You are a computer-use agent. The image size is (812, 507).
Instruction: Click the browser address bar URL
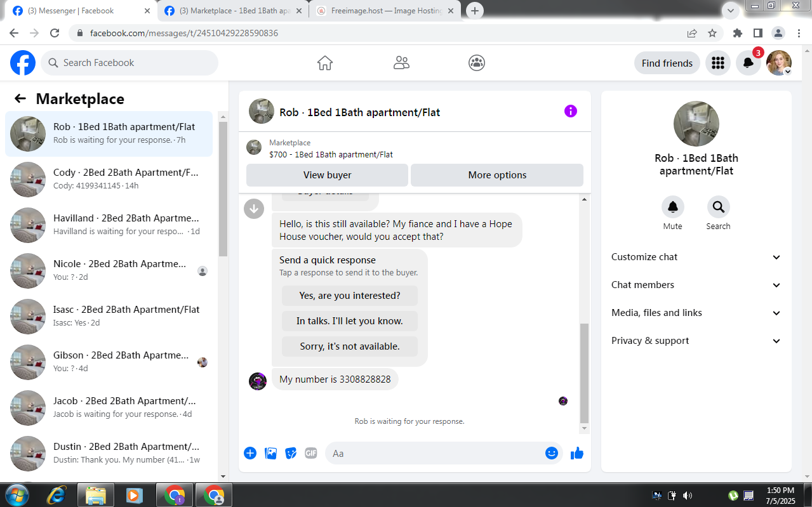[x=184, y=33]
